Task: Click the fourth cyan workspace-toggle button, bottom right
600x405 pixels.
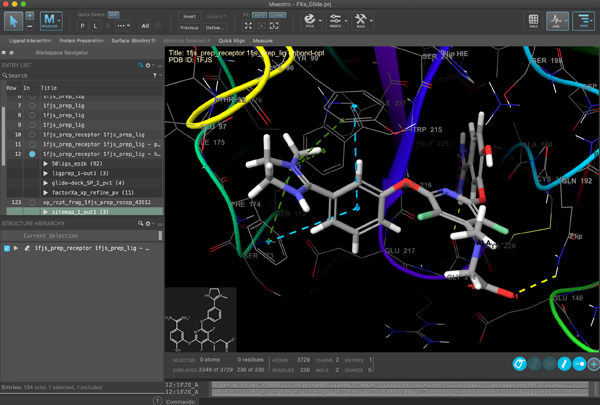Action: [564, 364]
